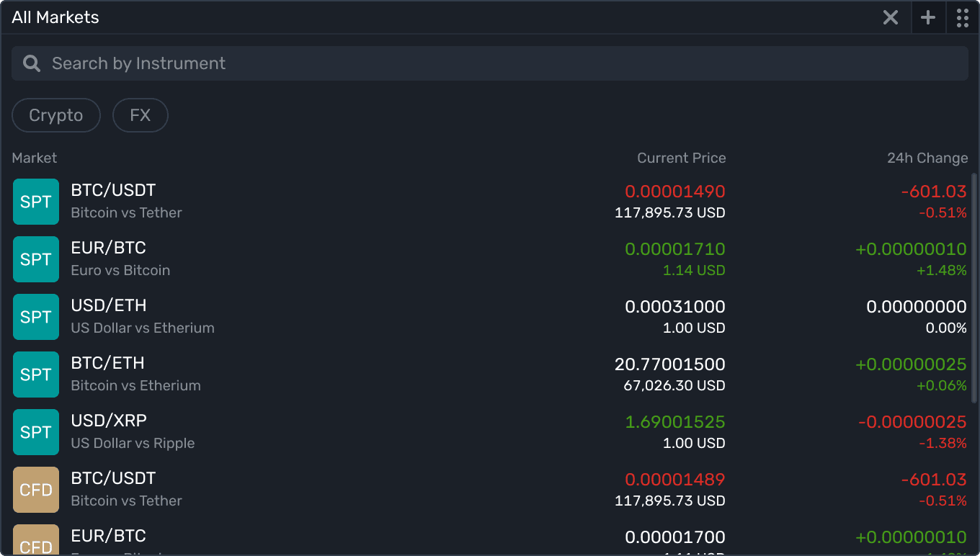980x556 pixels.
Task: Click the CFD badge beside EUR/BTC
Action: 36,542
